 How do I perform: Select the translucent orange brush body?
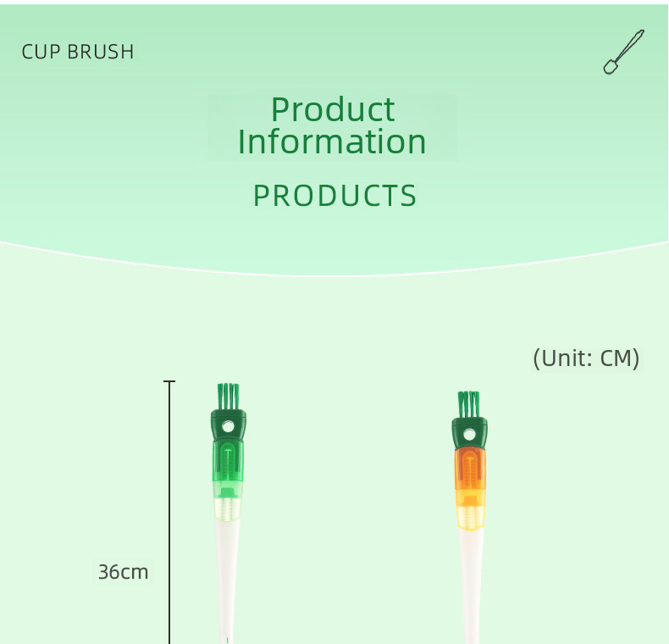[470, 469]
